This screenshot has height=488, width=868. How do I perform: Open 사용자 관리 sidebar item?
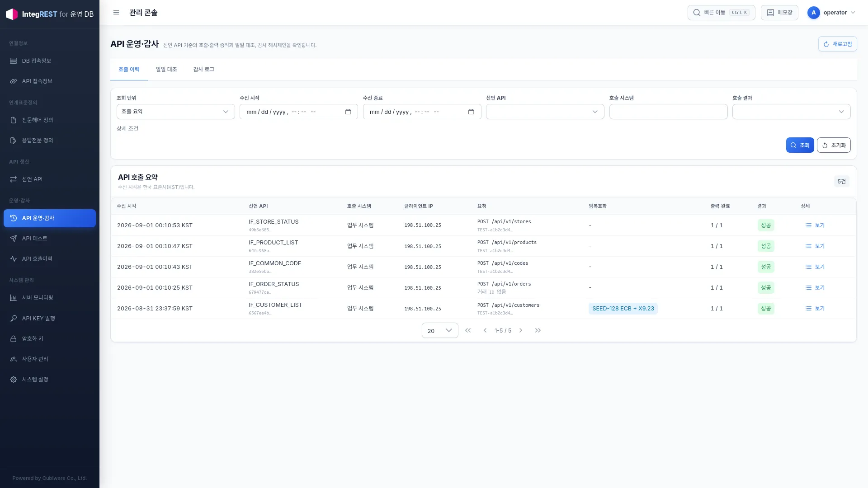pos(50,359)
